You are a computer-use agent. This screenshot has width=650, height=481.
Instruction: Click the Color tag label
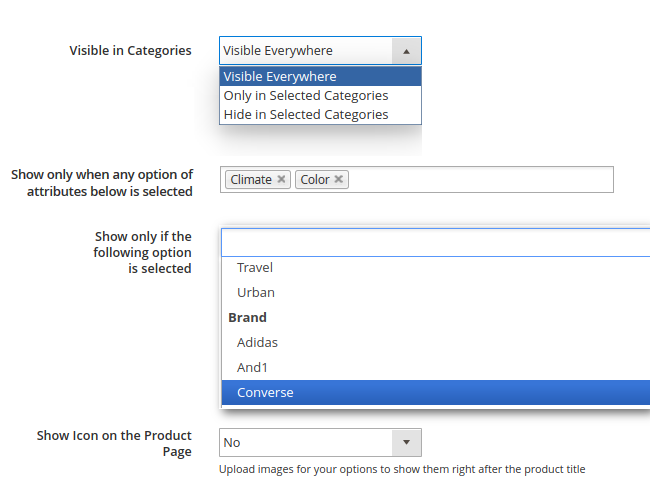click(315, 180)
